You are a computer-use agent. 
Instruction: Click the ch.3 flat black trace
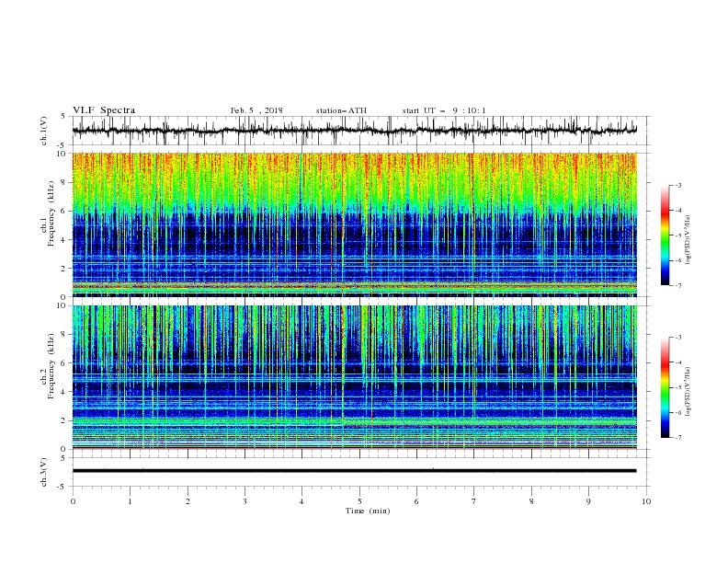[x=355, y=471]
